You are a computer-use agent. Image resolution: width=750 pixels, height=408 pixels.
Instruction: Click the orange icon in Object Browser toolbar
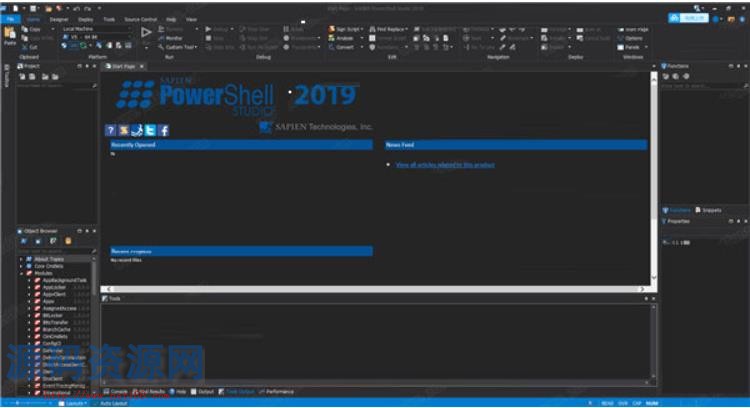point(68,241)
